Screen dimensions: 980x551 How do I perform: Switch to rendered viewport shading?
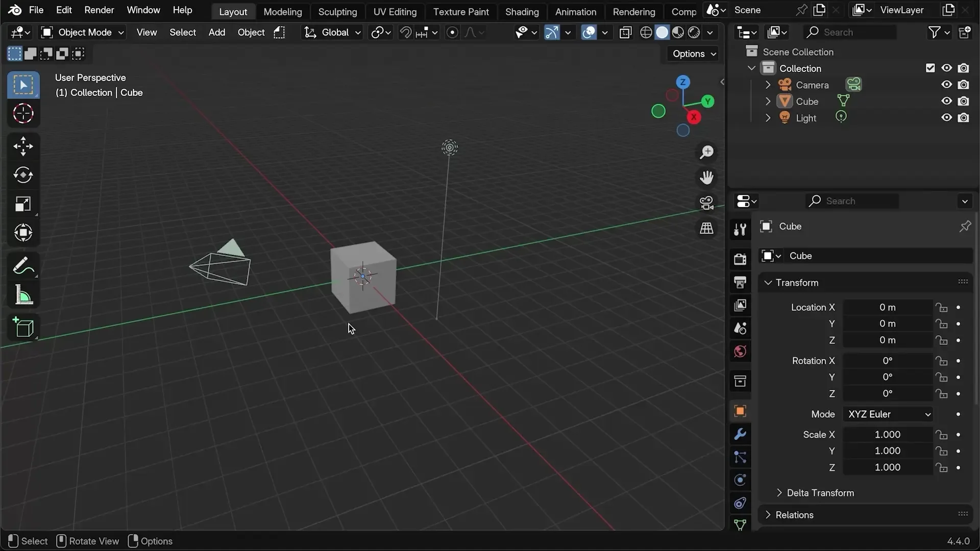694,33
